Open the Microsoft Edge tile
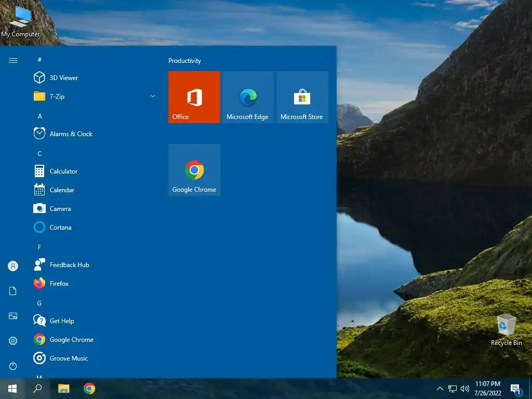This screenshot has width=532, height=399. (248, 97)
